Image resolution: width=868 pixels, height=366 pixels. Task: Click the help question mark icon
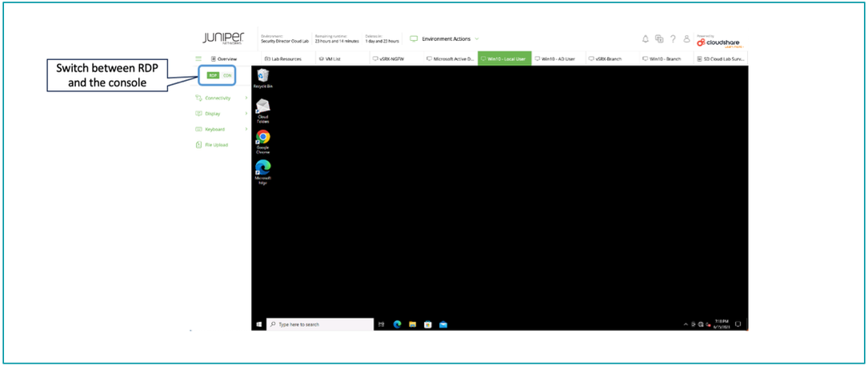pos(673,38)
